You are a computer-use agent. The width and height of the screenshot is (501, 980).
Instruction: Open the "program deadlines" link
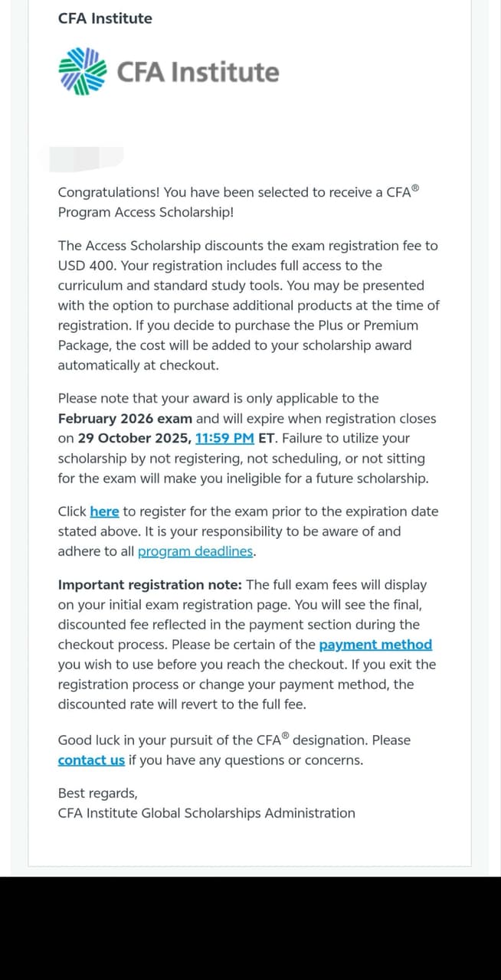tap(195, 551)
